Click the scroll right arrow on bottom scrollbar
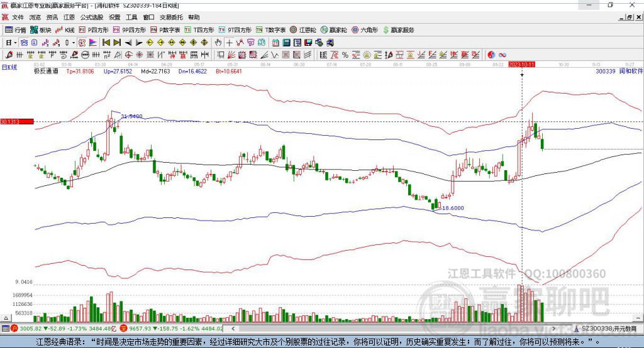The image size is (644, 348). tap(553, 329)
